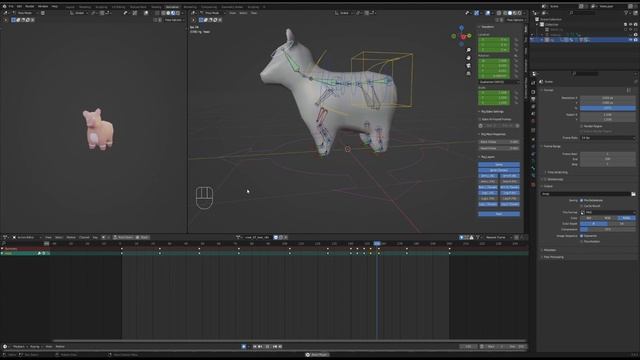Click top rig layer button under Rig Layers
The image size is (640, 360).
click(499, 164)
